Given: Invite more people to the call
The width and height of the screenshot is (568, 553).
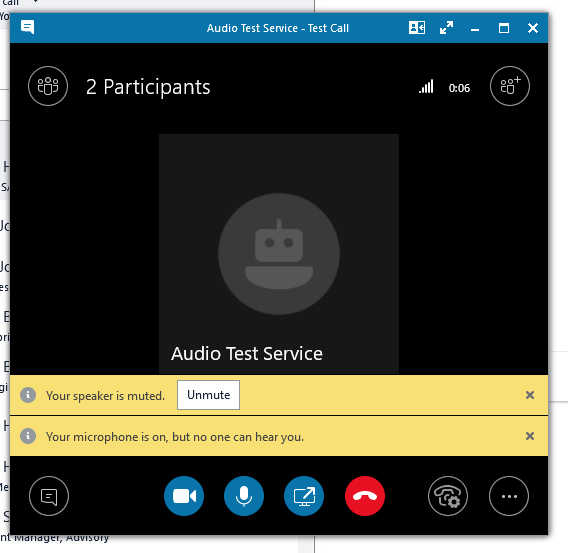Looking at the screenshot, I should click(x=510, y=86).
